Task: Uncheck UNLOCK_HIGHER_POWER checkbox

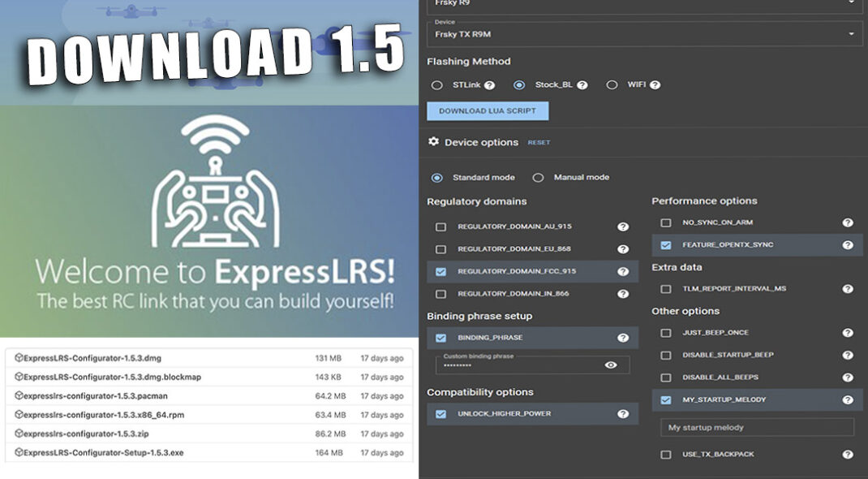Action: pos(440,414)
